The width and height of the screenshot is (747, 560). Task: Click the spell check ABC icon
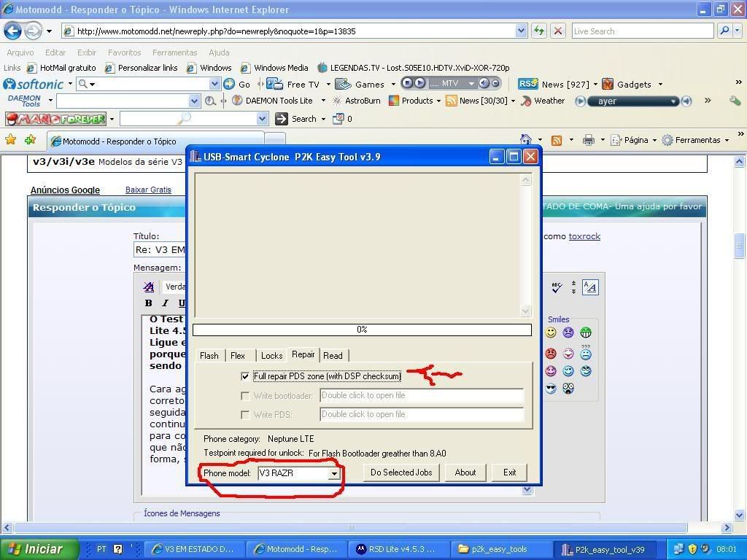[557, 287]
